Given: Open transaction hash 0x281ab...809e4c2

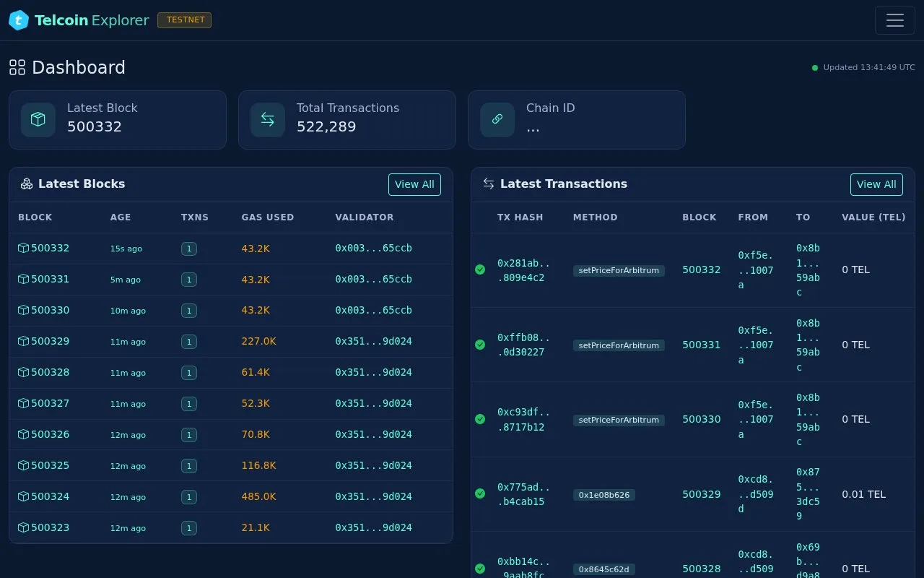Looking at the screenshot, I should (x=523, y=270).
